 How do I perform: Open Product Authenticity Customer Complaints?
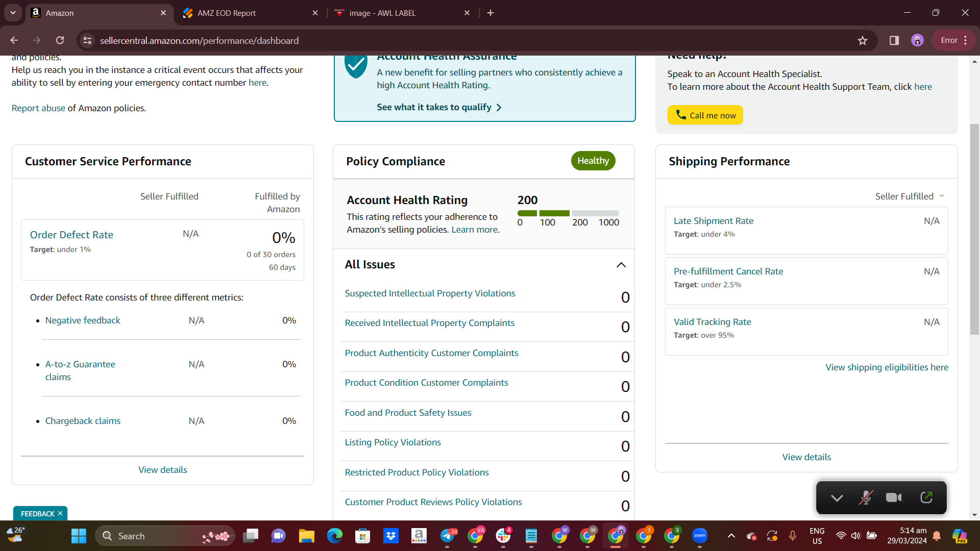(x=431, y=353)
